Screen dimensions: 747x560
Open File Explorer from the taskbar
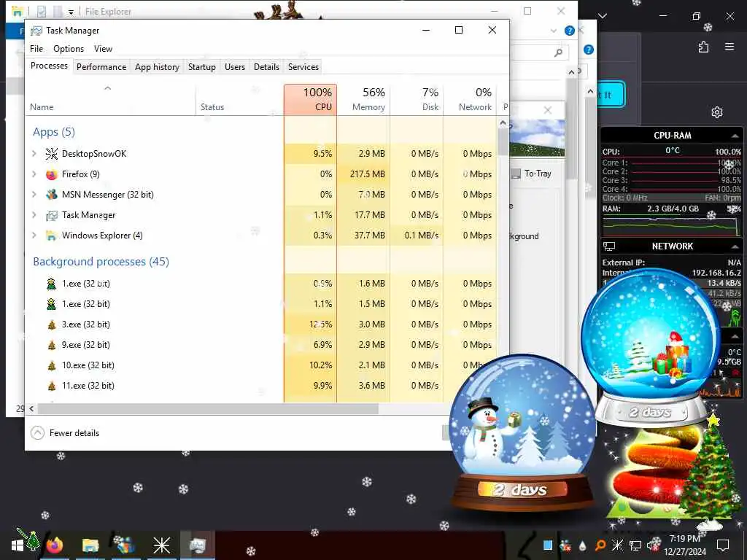[x=90, y=545]
